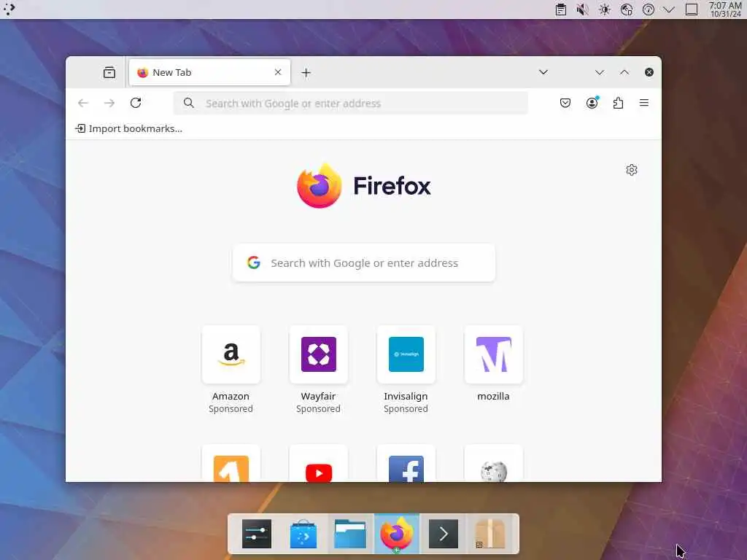Launch Konsole terminal from the dock
The width and height of the screenshot is (747, 560).
[444, 534]
